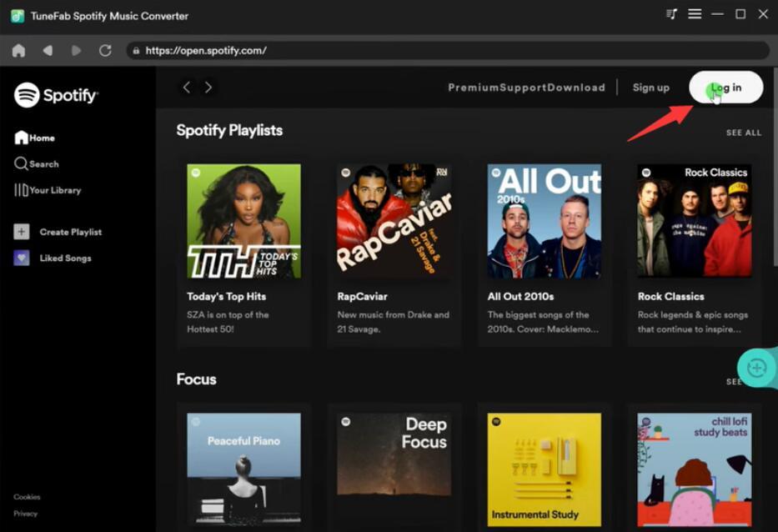Image resolution: width=778 pixels, height=532 pixels.
Task: Click the browser back triangle button
Action: coord(48,50)
